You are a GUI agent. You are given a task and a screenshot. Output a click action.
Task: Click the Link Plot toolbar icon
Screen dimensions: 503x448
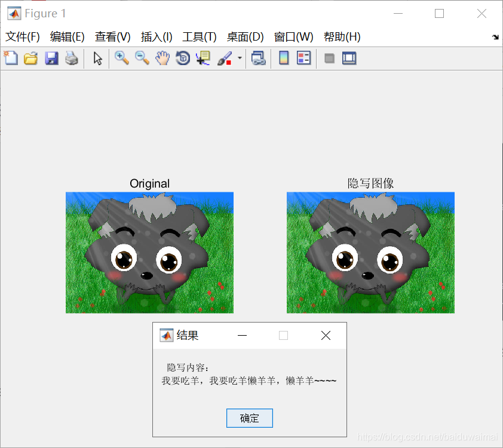(259, 59)
